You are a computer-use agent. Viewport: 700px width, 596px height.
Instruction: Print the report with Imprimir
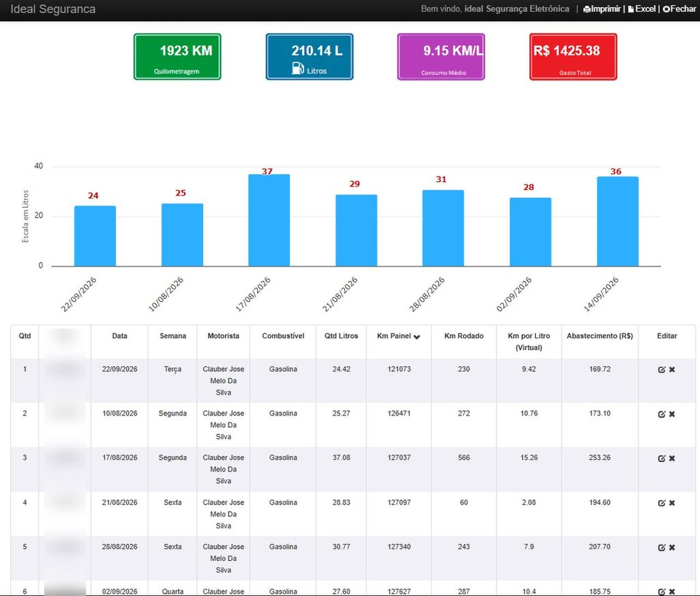click(602, 9)
